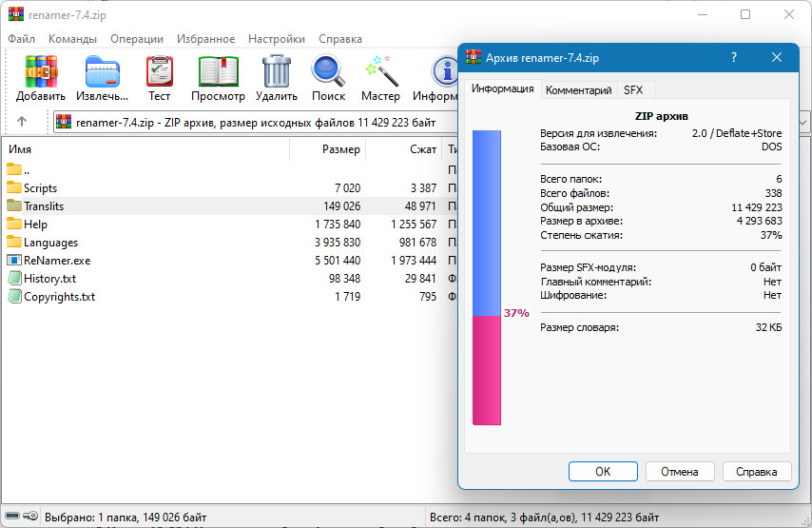Switch to the Информация tab
Image resolution: width=812 pixels, height=528 pixels.
pos(502,88)
